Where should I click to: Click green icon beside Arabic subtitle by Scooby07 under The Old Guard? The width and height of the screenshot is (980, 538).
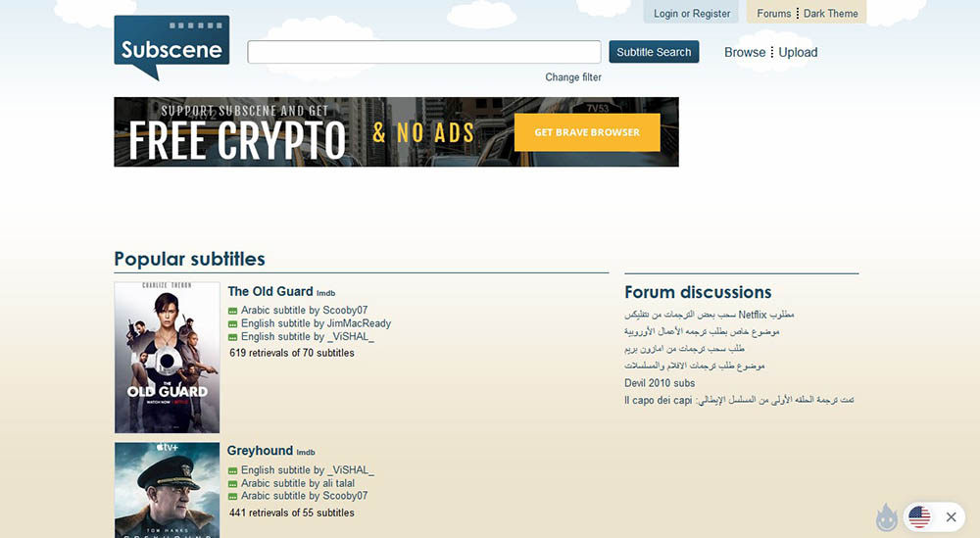[x=233, y=311]
